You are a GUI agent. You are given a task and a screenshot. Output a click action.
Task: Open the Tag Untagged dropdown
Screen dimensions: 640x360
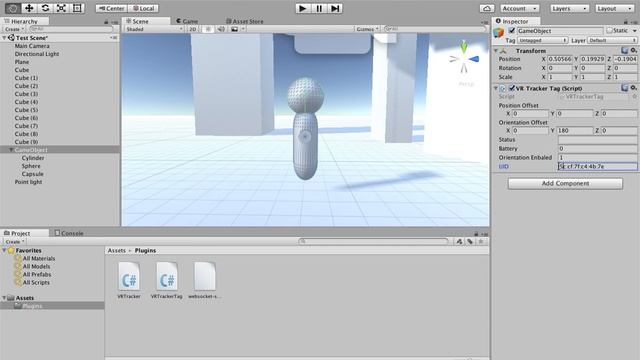[x=542, y=40]
